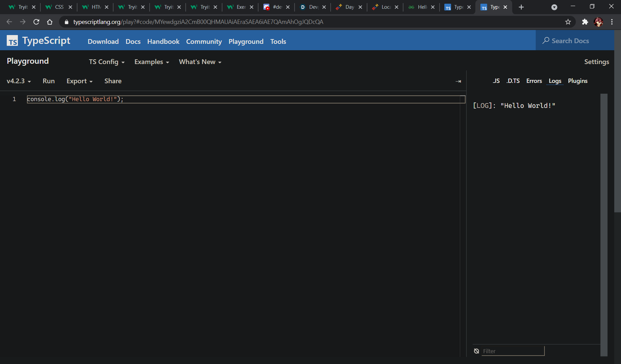Click the page vertical scrollbar thumb

point(618,121)
